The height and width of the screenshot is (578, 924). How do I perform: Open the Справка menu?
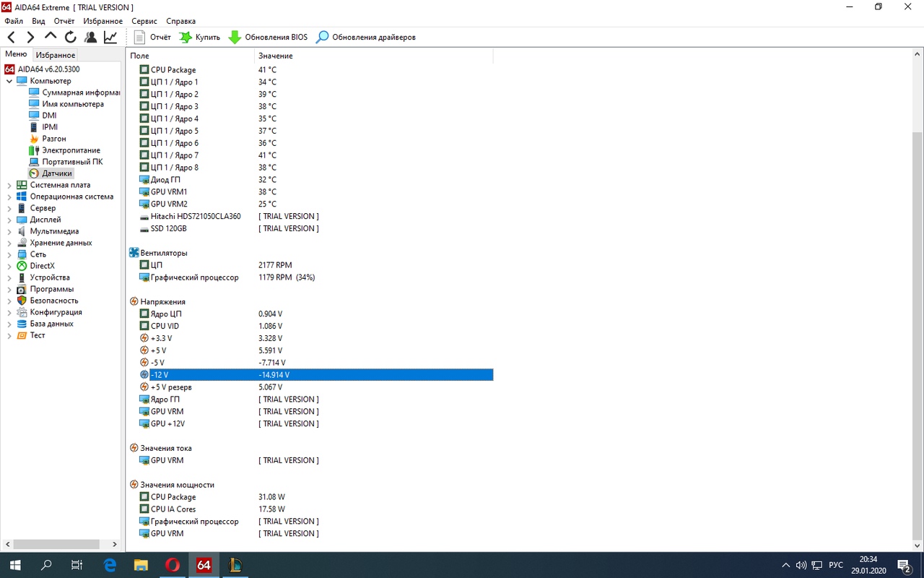point(180,21)
